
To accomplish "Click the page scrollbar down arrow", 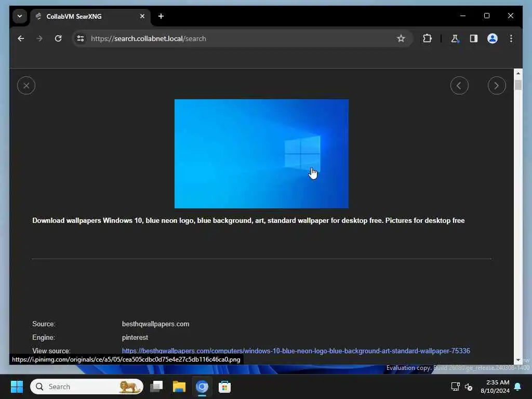I will point(518,360).
